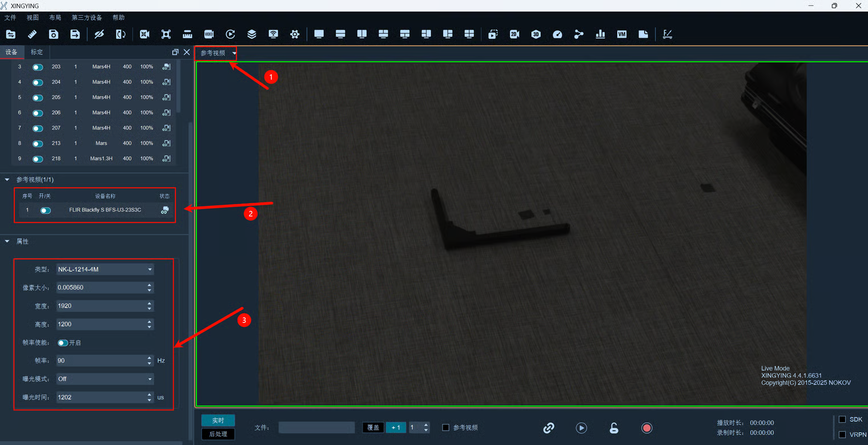Click the connected nodes graph icon
The height and width of the screenshot is (445, 868).
579,34
